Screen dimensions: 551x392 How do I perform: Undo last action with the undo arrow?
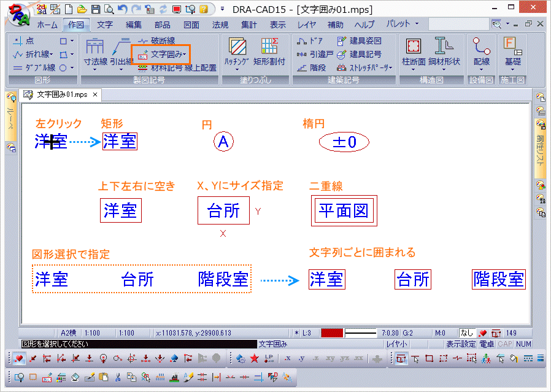click(122, 9)
